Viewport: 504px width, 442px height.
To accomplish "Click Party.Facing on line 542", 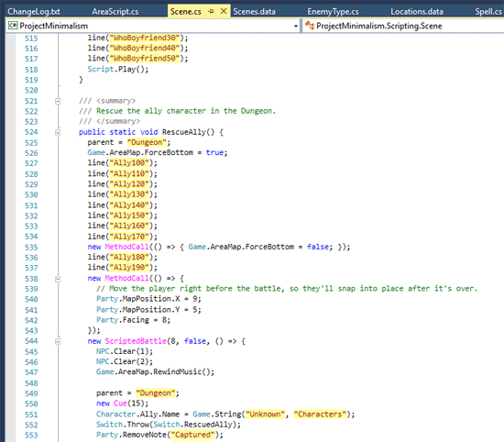I will click(123, 320).
